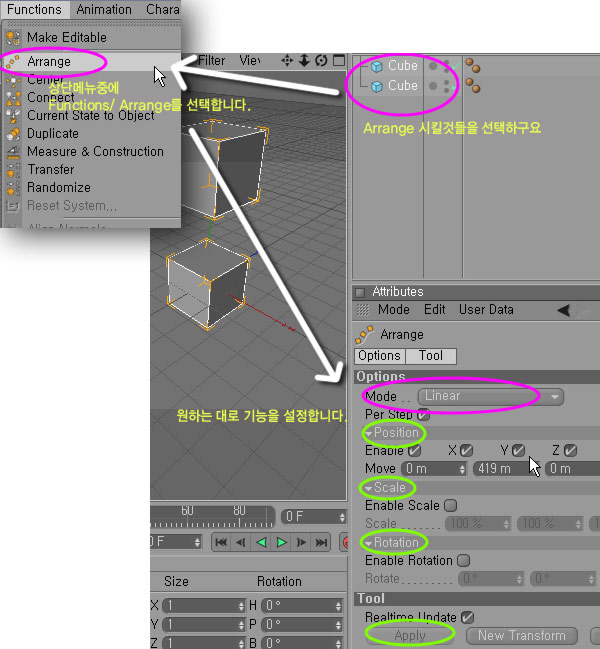Click the Current State to Object icon
Image resolution: width=600 pixels, height=649 pixels.
coord(13,115)
